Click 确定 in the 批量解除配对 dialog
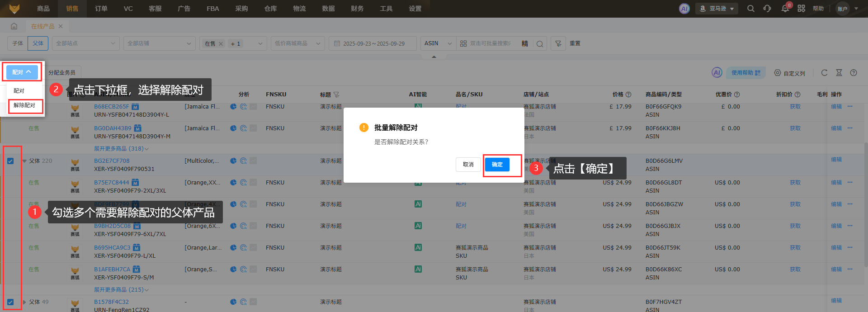This screenshot has width=868, height=312. tap(497, 165)
